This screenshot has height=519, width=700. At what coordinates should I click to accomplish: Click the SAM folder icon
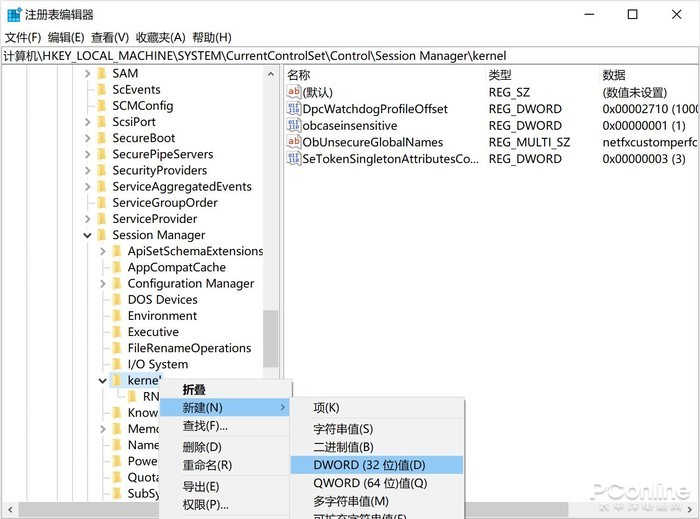coord(102,73)
